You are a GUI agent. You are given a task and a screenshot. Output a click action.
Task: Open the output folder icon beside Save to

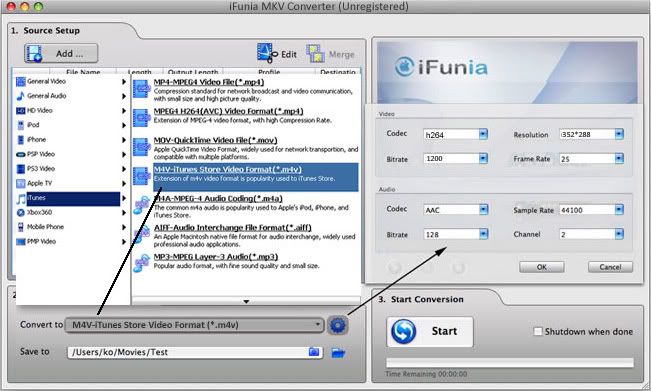click(x=338, y=353)
